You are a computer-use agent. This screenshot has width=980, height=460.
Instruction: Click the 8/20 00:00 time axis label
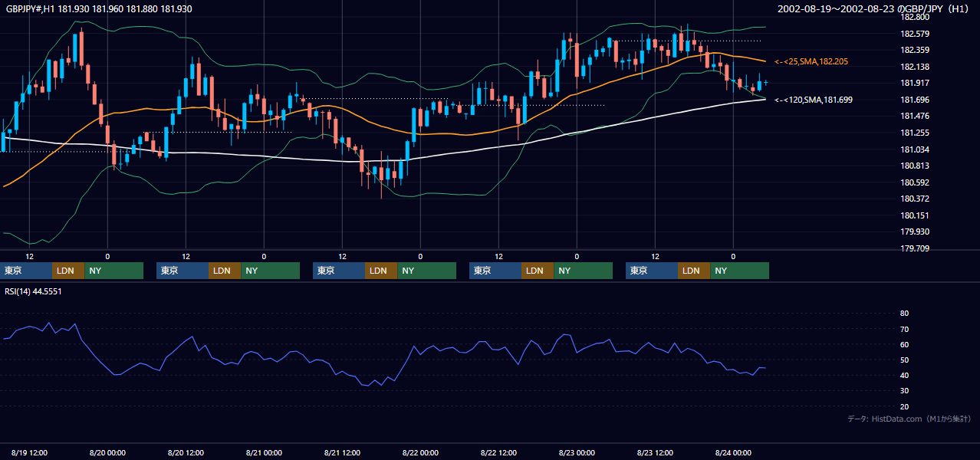coord(108,452)
